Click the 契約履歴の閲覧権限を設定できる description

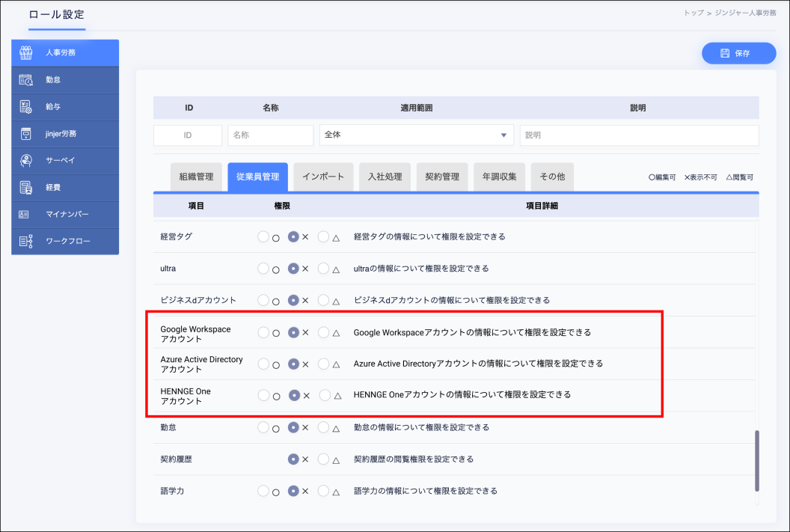(x=414, y=459)
